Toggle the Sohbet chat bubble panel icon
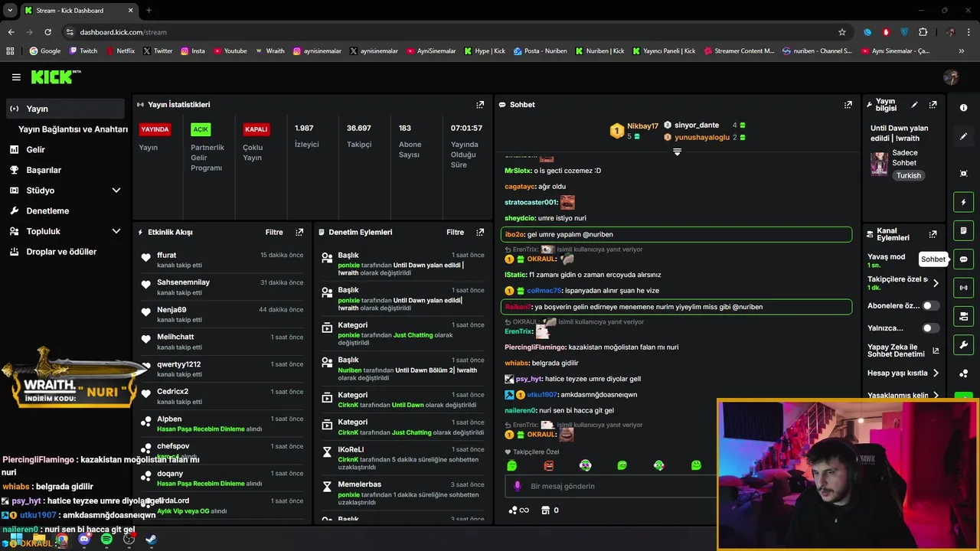 [963, 259]
